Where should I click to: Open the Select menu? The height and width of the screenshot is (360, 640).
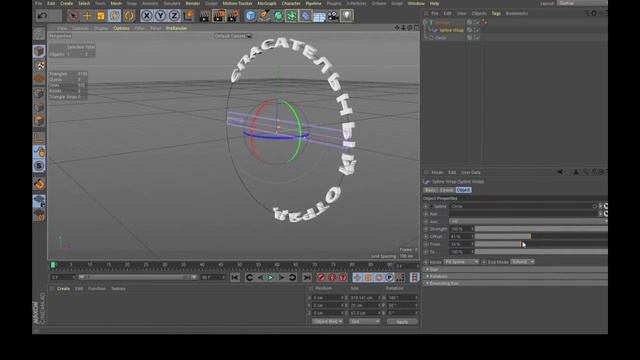click(x=84, y=3)
